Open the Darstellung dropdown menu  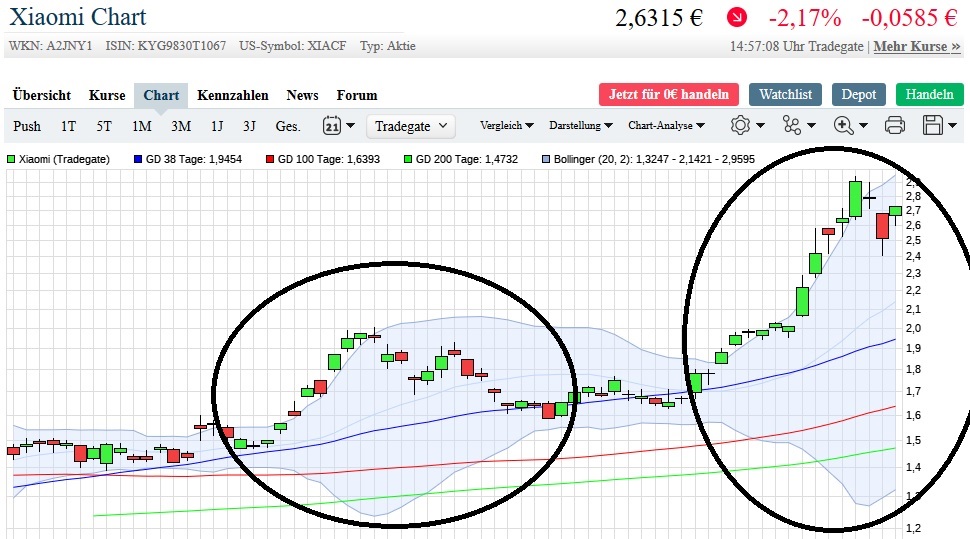(581, 126)
